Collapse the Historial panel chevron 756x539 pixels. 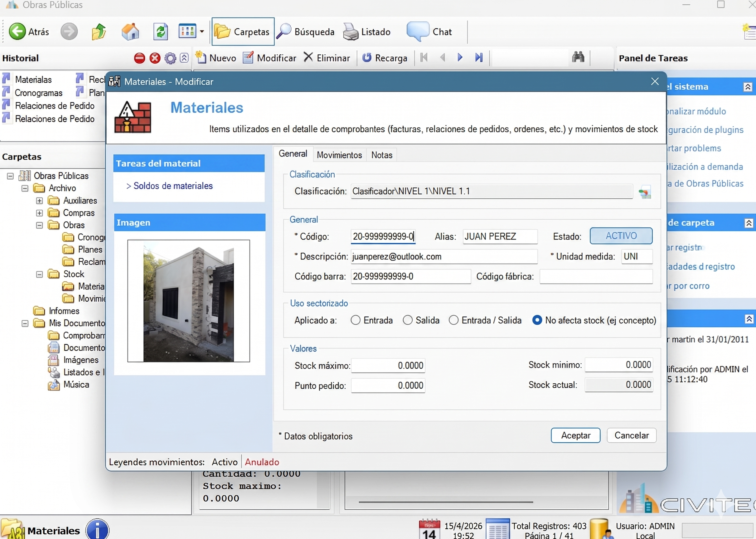[184, 58]
